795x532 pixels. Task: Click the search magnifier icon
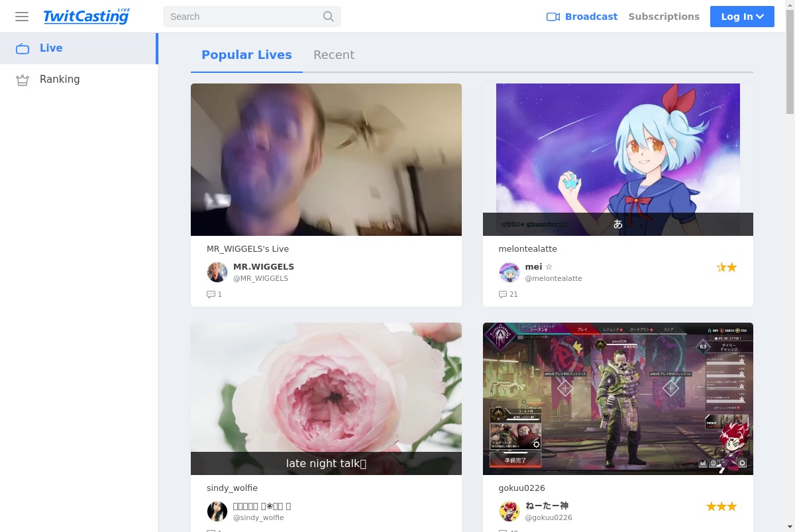pos(329,17)
